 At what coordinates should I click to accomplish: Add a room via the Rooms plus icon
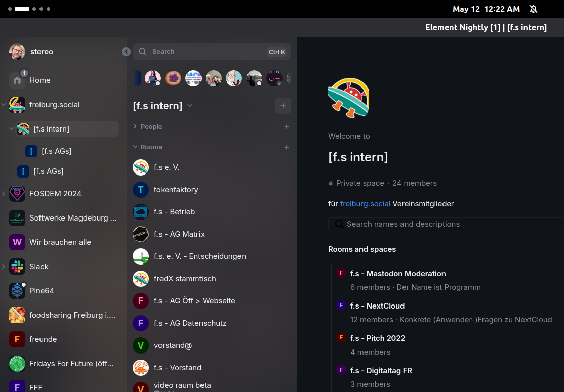point(287,147)
